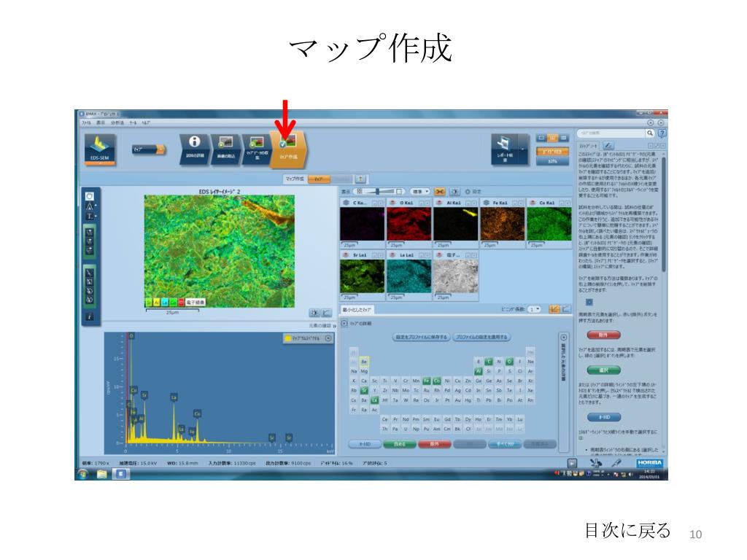This screenshot has width=747, height=560.
Task: Toggle layer icon on La La1 map
Action: 392,255
